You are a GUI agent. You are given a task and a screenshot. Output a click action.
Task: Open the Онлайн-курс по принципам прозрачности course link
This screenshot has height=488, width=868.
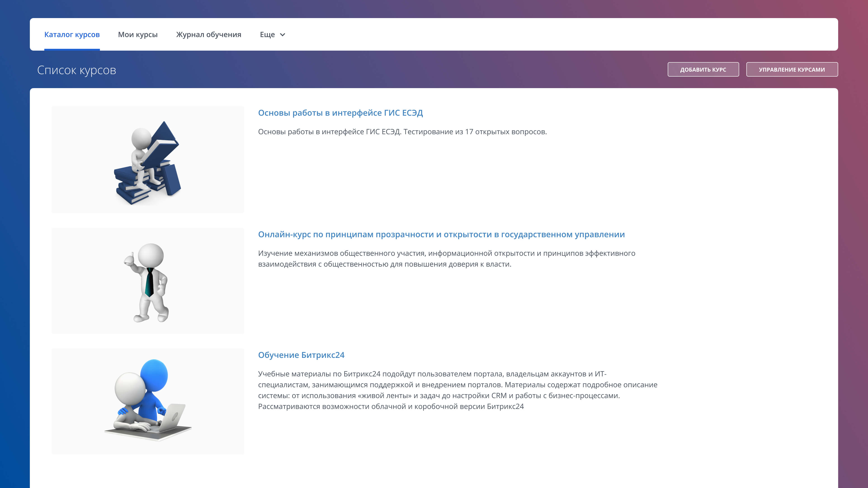click(x=441, y=235)
